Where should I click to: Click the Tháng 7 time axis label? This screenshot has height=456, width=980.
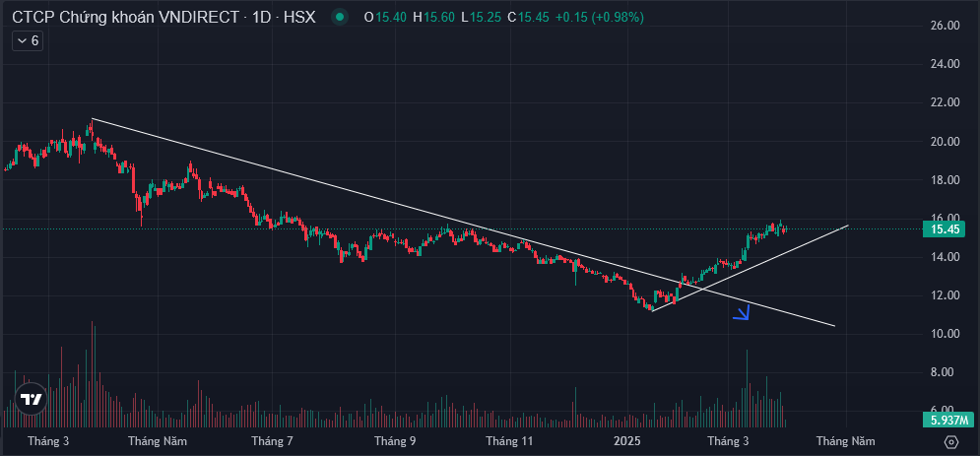click(273, 441)
